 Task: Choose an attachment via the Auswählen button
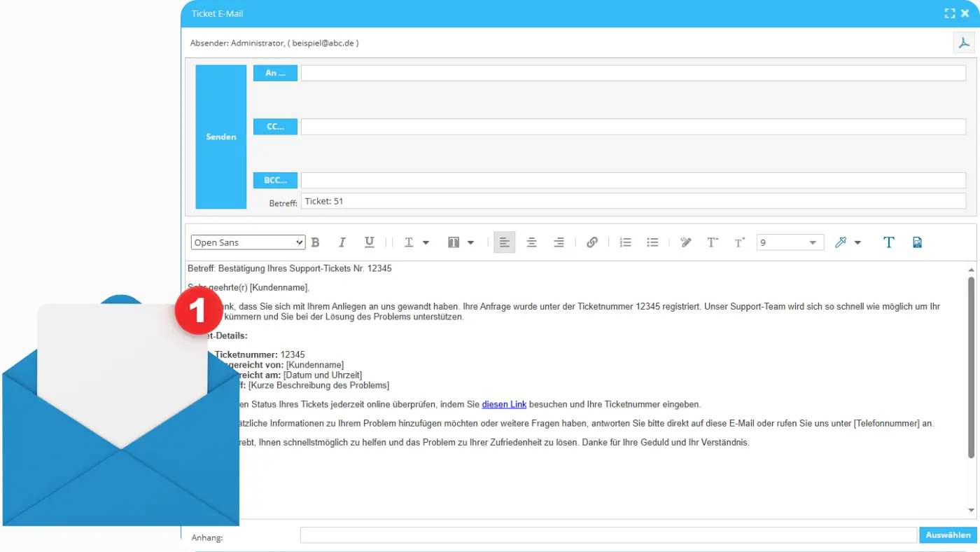point(947,534)
